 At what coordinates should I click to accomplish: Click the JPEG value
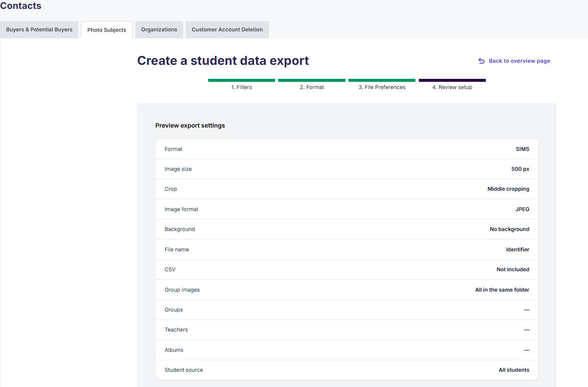pos(522,209)
